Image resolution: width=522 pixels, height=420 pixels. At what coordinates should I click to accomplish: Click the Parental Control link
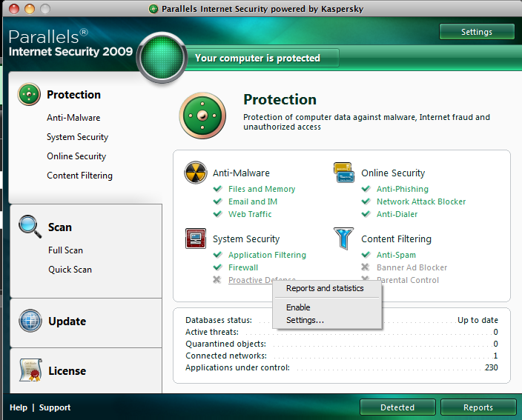pos(409,280)
